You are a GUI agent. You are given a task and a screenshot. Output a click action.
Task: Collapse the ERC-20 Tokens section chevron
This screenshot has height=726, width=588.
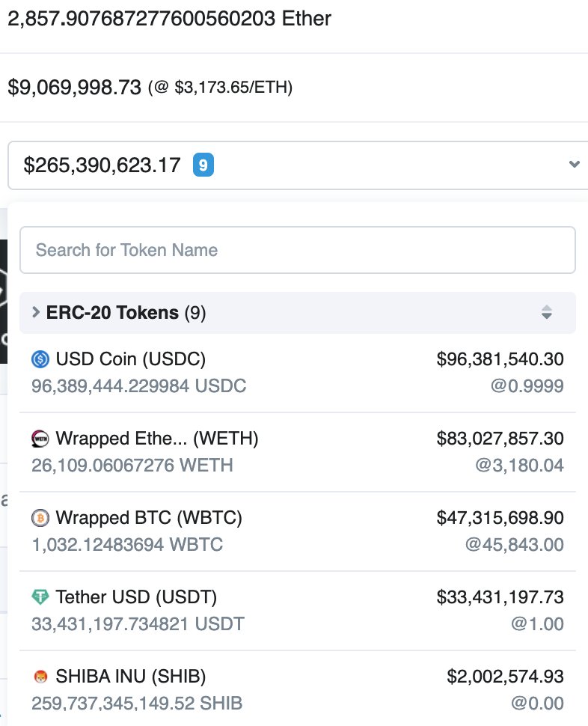pyautogui.click(x=36, y=313)
